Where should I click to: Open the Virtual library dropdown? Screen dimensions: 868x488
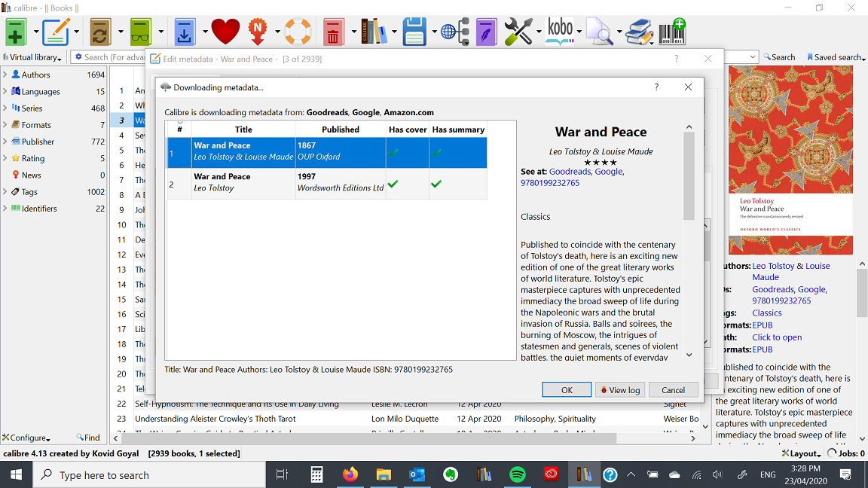tap(32, 57)
